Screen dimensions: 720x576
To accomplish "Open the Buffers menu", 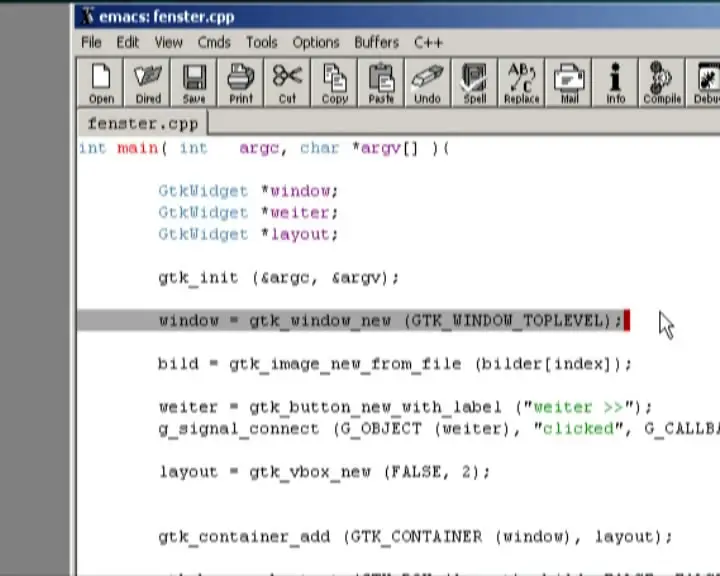I will point(377,43).
